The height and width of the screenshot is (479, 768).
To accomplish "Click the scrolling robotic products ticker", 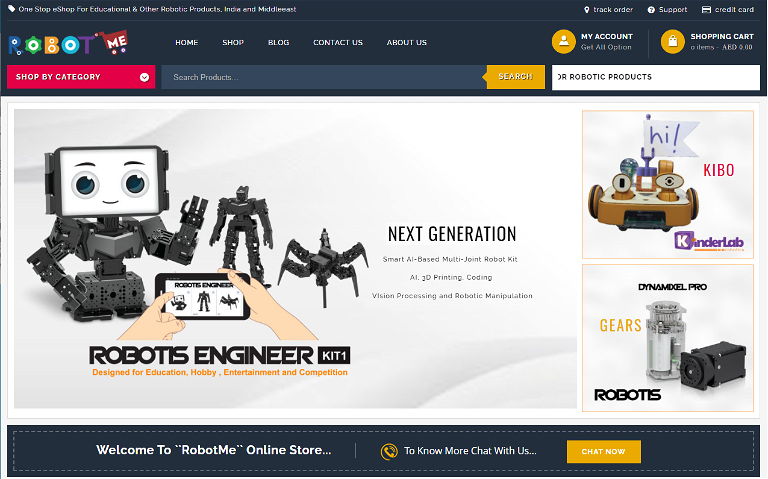I will coord(656,77).
